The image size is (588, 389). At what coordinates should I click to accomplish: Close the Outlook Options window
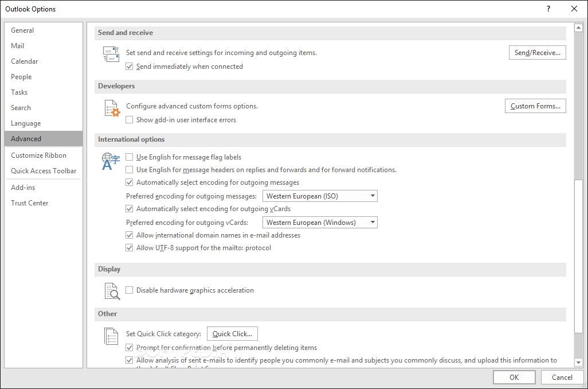click(x=574, y=9)
